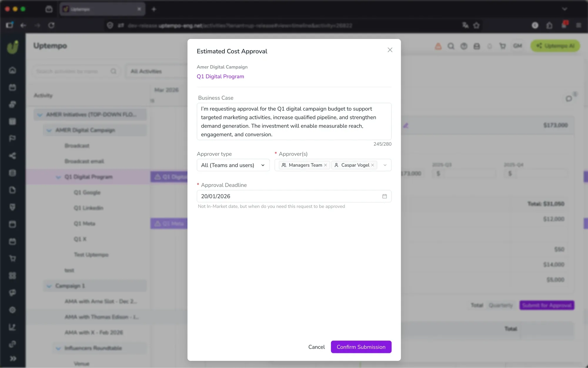Remove Managers Team from approvers
The height and width of the screenshot is (368, 588).
(325, 165)
